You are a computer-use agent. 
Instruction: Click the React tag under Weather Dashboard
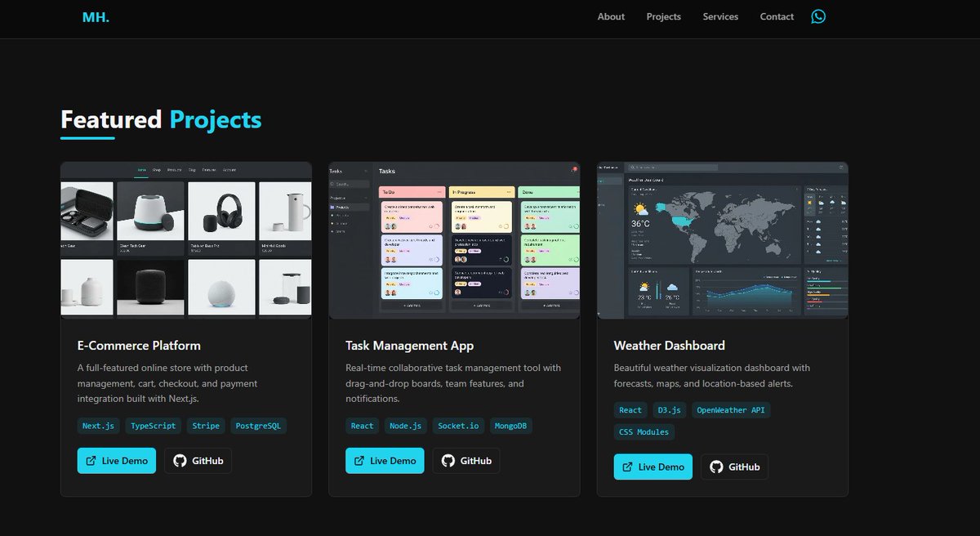point(630,410)
